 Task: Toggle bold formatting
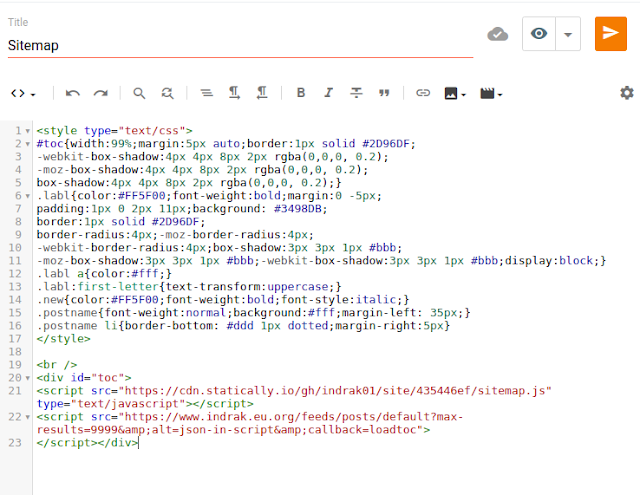tap(301, 93)
